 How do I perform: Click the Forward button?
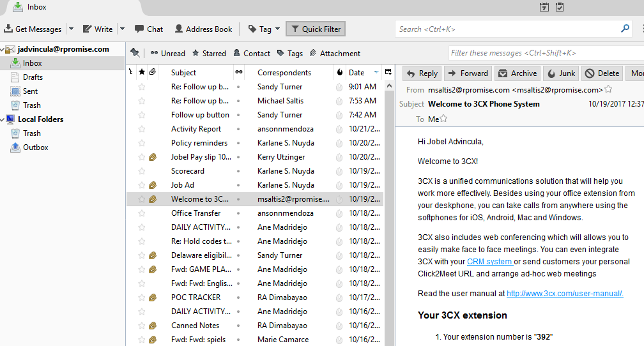(468, 73)
